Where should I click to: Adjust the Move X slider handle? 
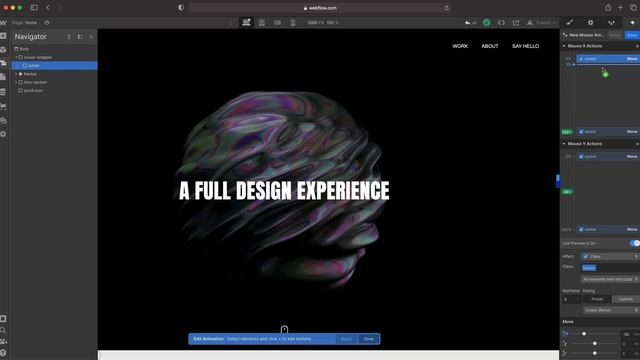[584, 334]
